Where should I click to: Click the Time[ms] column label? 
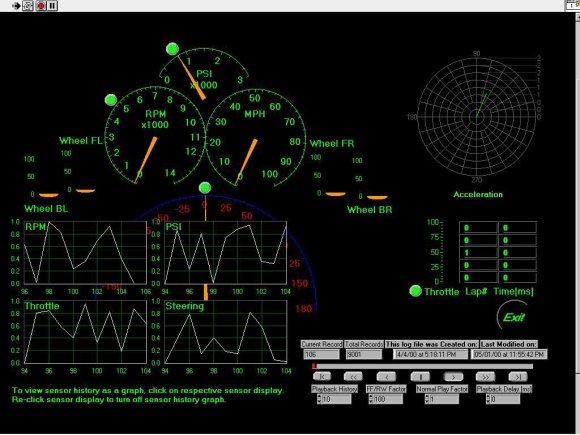pyautogui.click(x=513, y=291)
